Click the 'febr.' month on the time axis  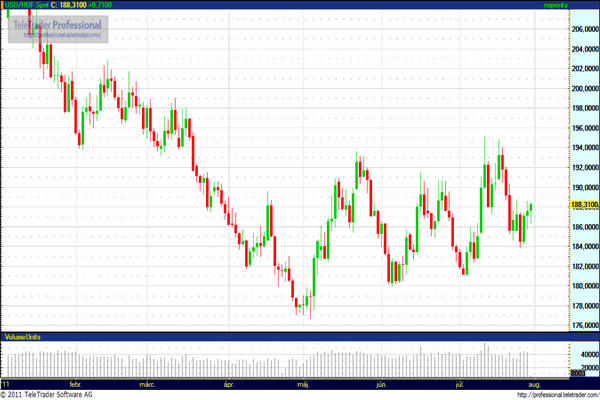pos(75,383)
